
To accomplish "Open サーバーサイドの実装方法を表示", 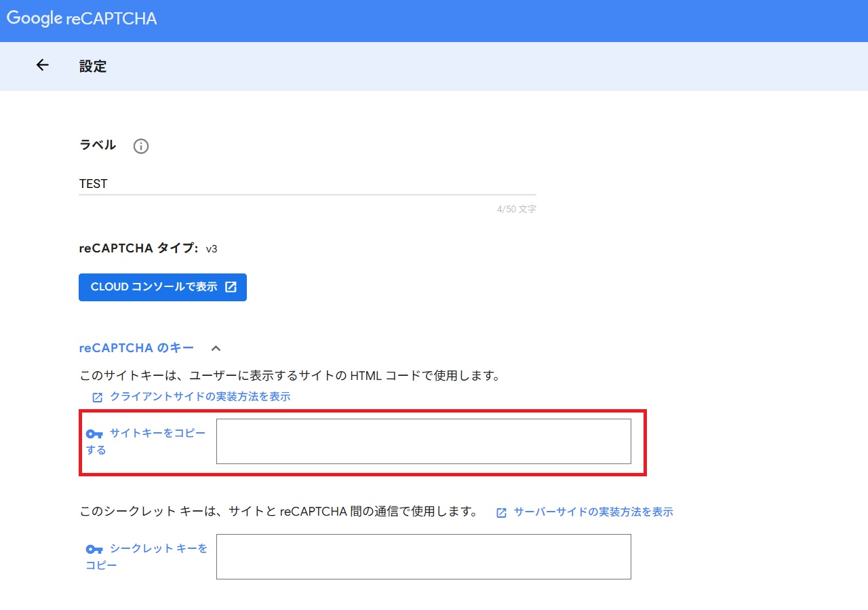I will pos(593,512).
